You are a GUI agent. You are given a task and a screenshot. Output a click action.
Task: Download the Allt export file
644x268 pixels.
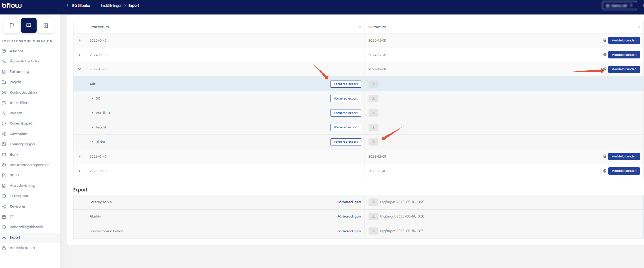pyautogui.click(x=373, y=84)
